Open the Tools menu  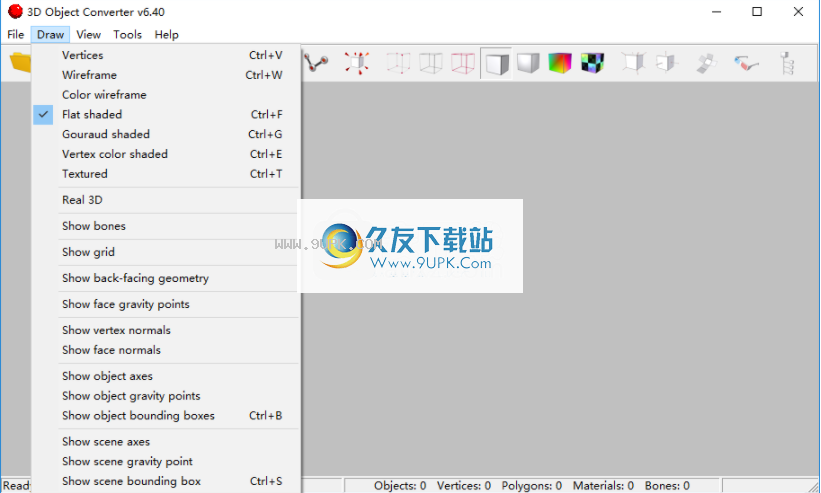tap(127, 35)
